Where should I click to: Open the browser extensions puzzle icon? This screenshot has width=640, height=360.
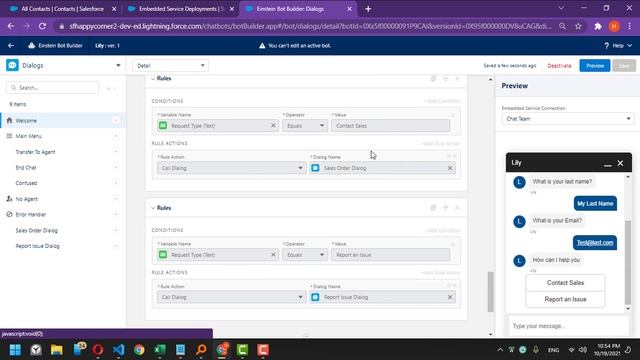coord(598,26)
